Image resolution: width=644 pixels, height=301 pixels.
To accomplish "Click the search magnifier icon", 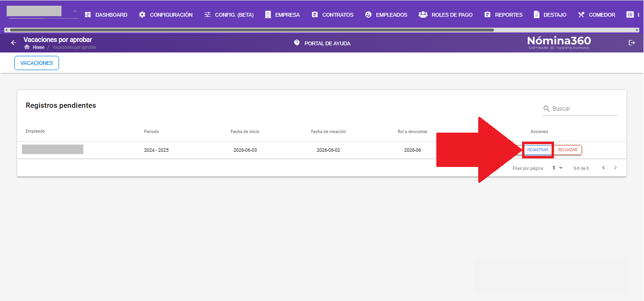I will pos(546,109).
